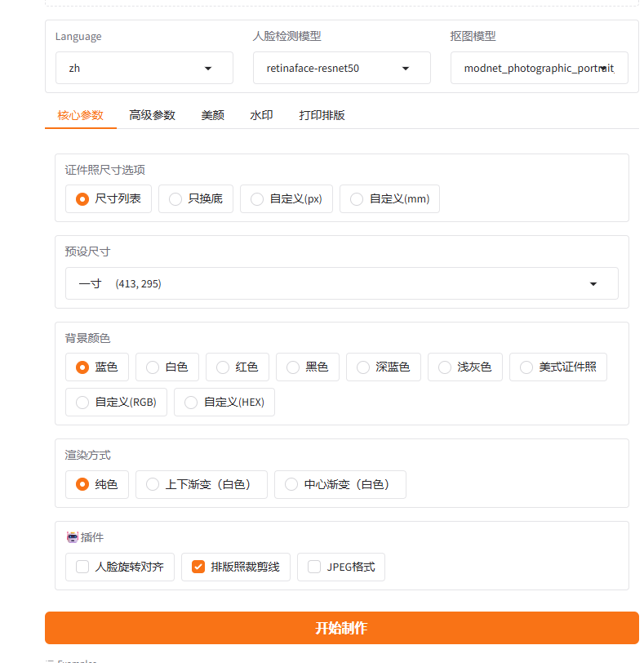The height and width of the screenshot is (663, 644).
Task: Open the 美颜 tab
Action: pyautogui.click(x=212, y=115)
